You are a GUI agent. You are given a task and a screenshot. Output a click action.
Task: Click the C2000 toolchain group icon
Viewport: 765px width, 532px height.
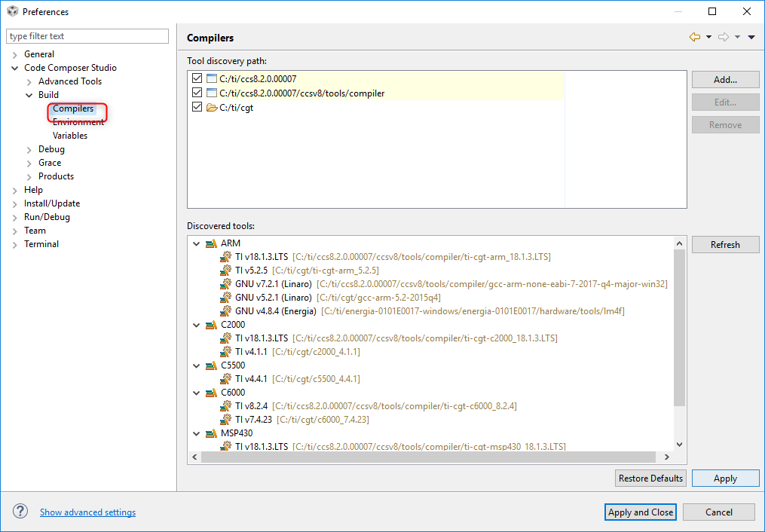tap(211, 325)
